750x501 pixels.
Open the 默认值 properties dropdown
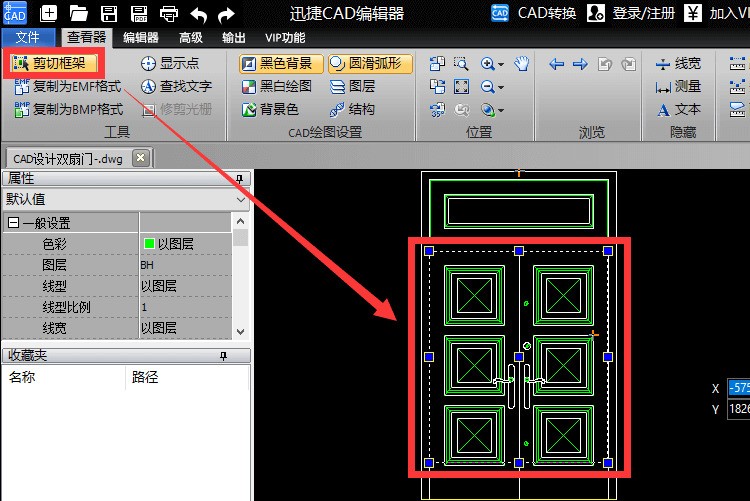click(125, 199)
